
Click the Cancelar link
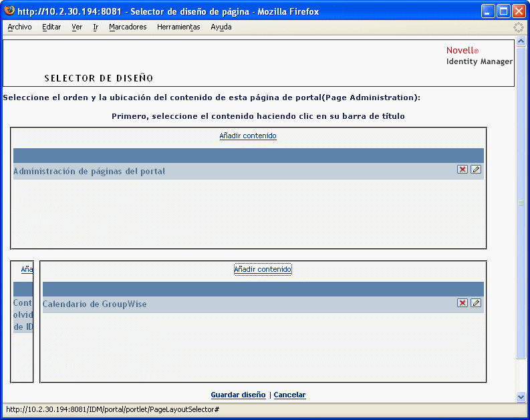tap(289, 395)
